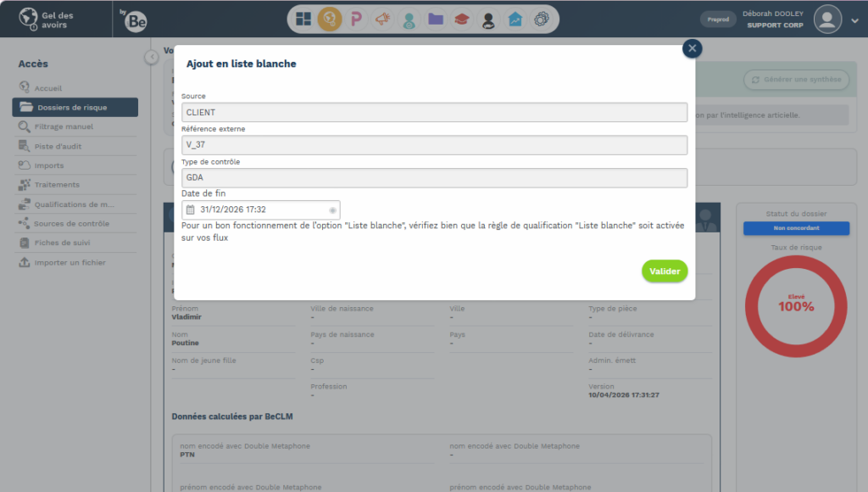Open the dashboard tiles icon in top toolbar
Image resolution: width=868 pixels, height=492 pixels.
[x=303, y=19]
